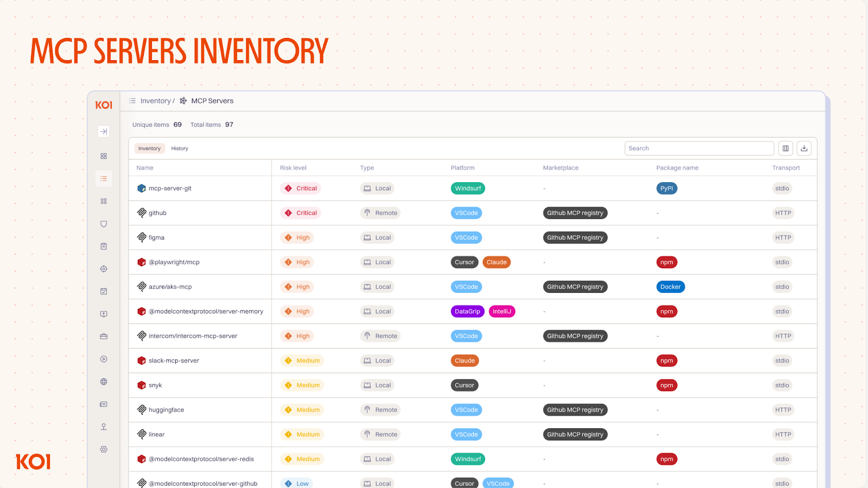This screenshot has width=868, height=488.
Task: Sort by the Type column header
Action: (367, 168)
